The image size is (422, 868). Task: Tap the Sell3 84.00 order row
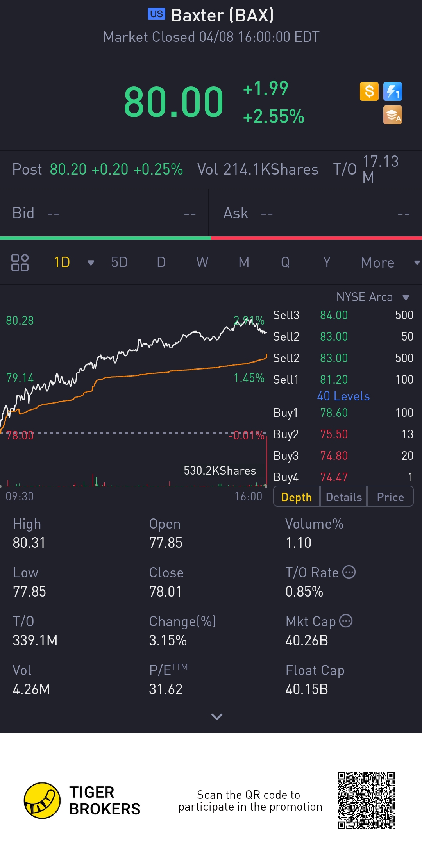tap(343, 315)
